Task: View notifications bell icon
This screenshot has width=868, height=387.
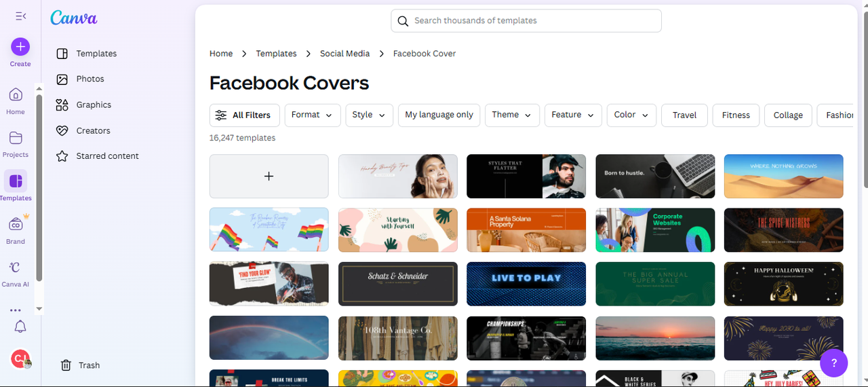Action: click(20, 327)
